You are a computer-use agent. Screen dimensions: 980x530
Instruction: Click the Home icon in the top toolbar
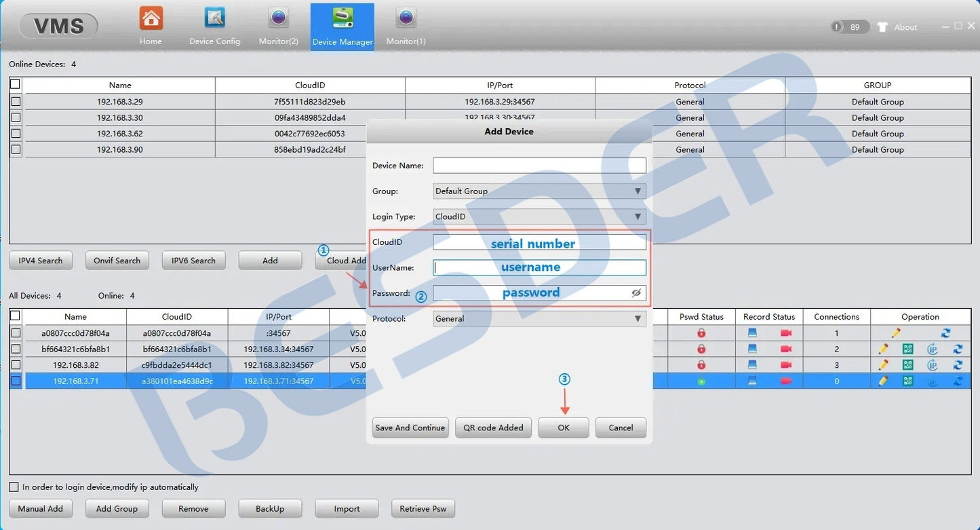[x=151, y=26]
